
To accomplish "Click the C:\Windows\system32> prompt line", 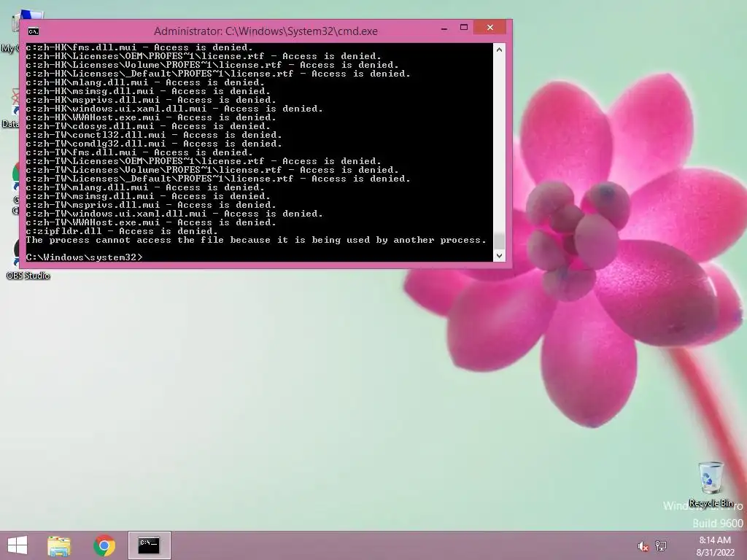I will coord(84,257).
